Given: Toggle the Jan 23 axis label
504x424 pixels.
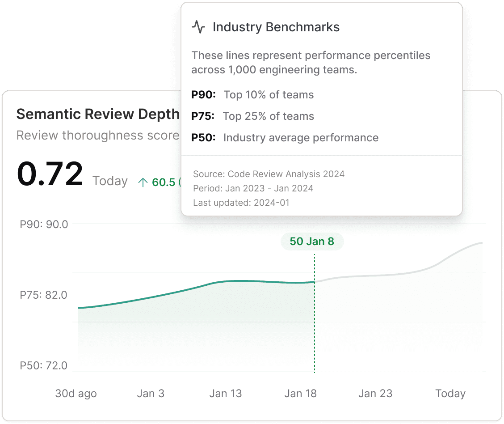Looking at the screenshot, I should tap(375, 393).
